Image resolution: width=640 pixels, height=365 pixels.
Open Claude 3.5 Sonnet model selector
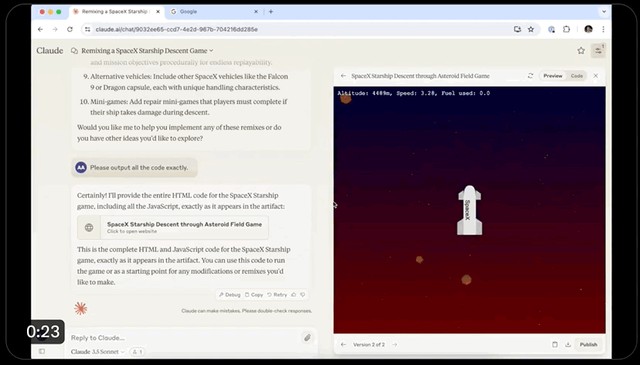(97, 352)
